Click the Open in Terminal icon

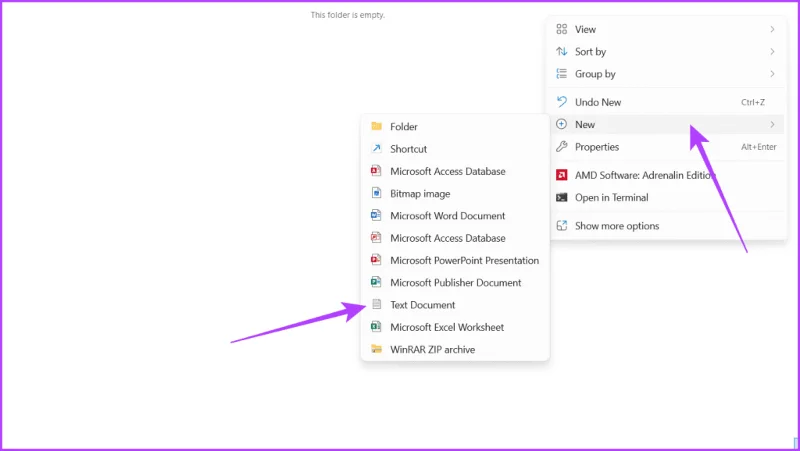click(561, 197)
